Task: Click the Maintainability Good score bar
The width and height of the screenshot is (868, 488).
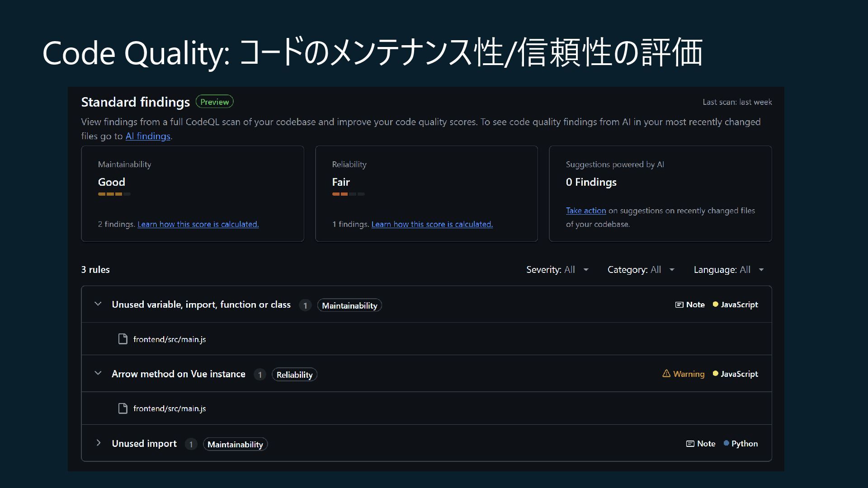Action: click(114, 194)
